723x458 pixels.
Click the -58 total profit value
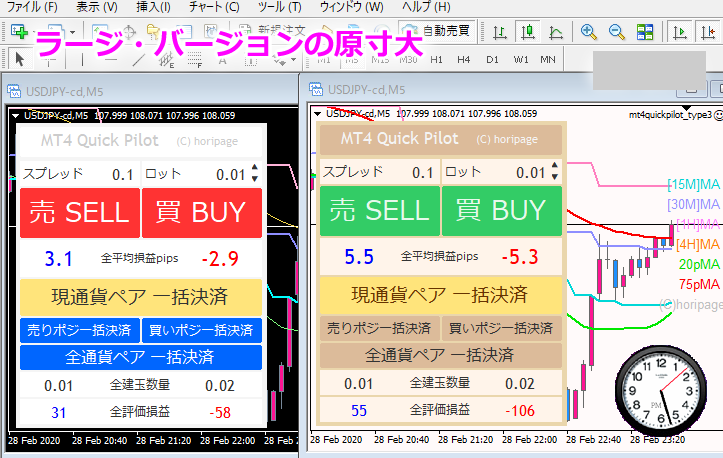(x=220, y=412)
